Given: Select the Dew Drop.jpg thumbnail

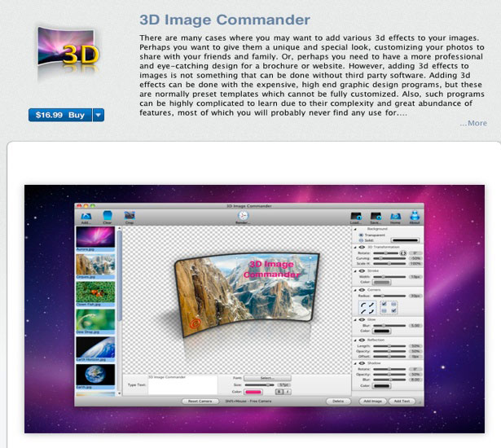Looking at the screenshot, I should click(x=95, y=319).
